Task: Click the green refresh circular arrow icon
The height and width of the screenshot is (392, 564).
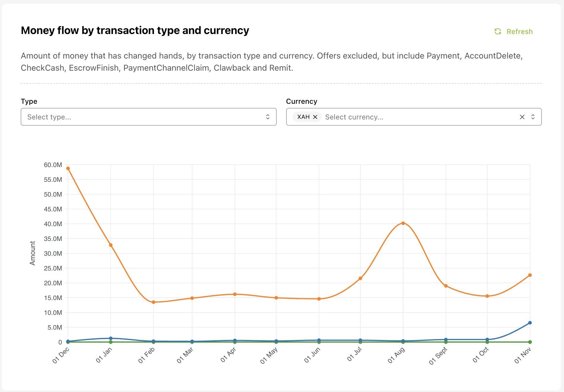Action: click(x=498, y=31)
